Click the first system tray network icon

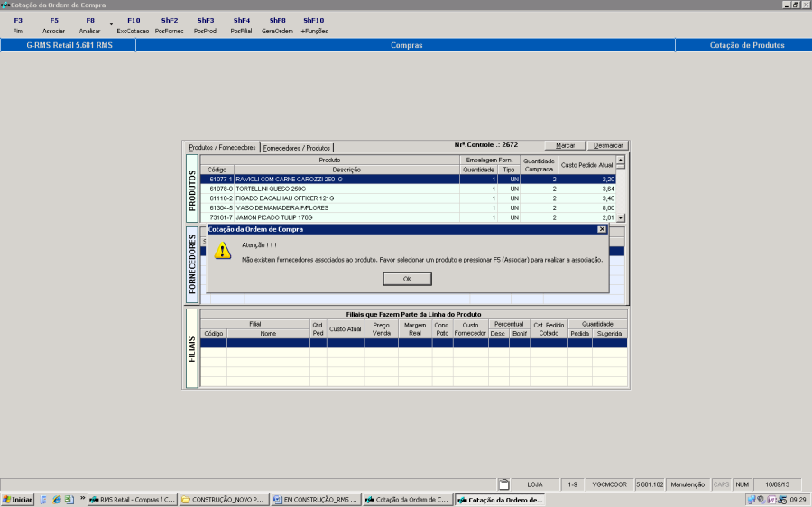click(751, 500)
